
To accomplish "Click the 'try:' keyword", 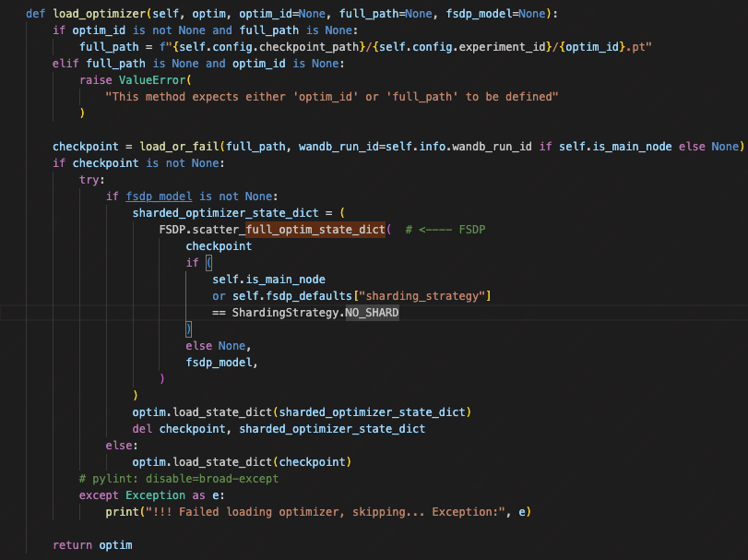I will [x=92, y=179].
